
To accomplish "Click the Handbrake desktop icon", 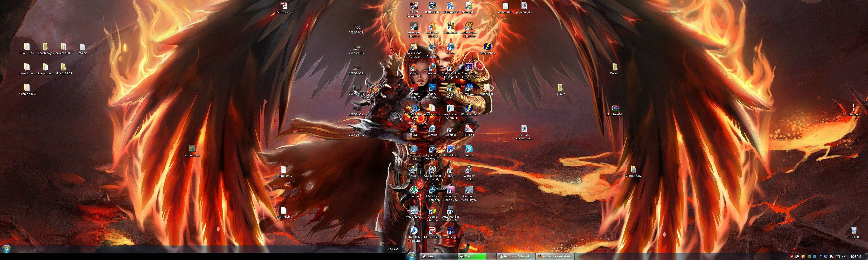I will coord(450,26).
